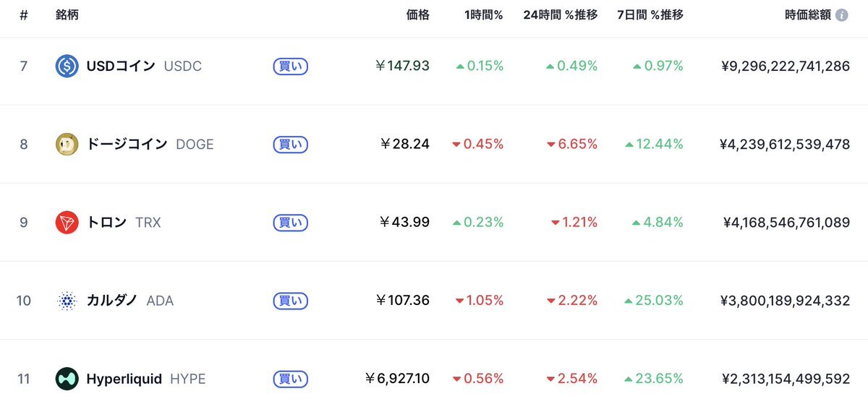868x404 pixels.
Task: Click the Tron TRX logo icon
Action: (x=67, y=223)
